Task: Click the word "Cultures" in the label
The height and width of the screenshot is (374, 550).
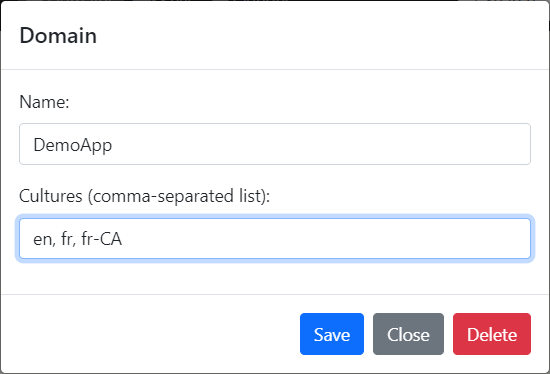Action: [x=51, y=195]
